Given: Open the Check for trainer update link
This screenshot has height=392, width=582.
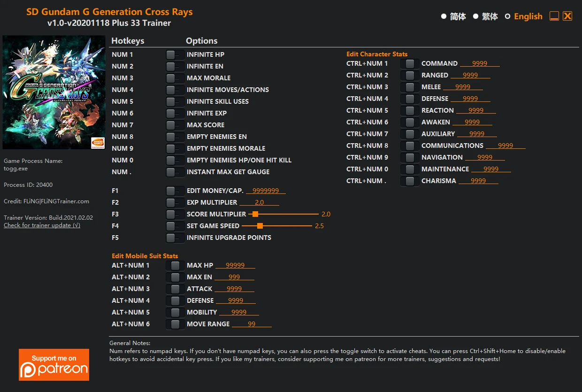Looking at the screenshot, I should tap(42, 225).
